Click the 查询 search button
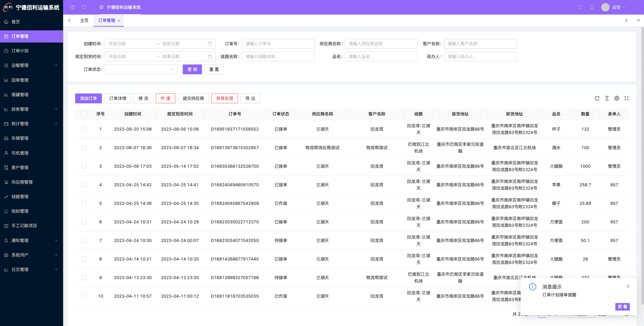This screenshot has width=644, height=326. click(192, 69)
